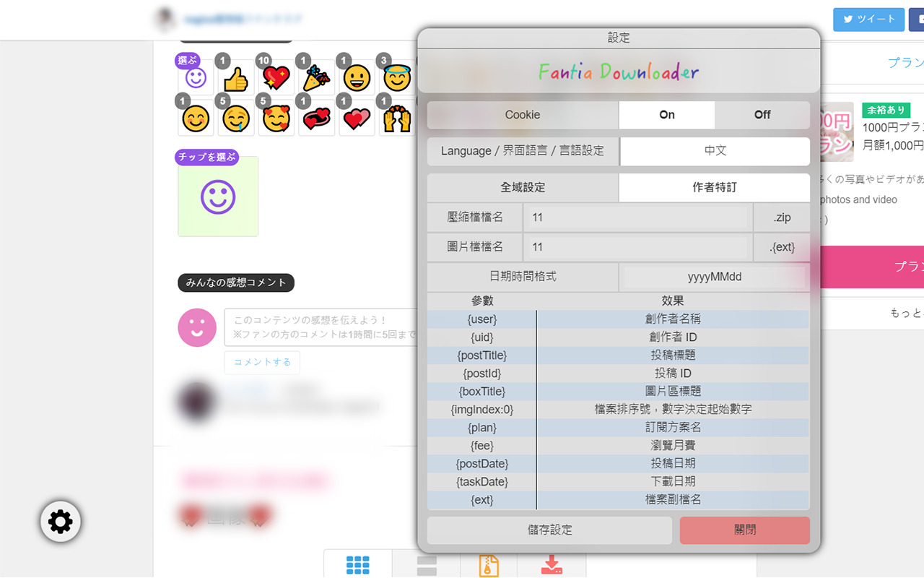Click the みんなの感想コメント heading
The image size is (924, 578).
click(x=236, y=282)
